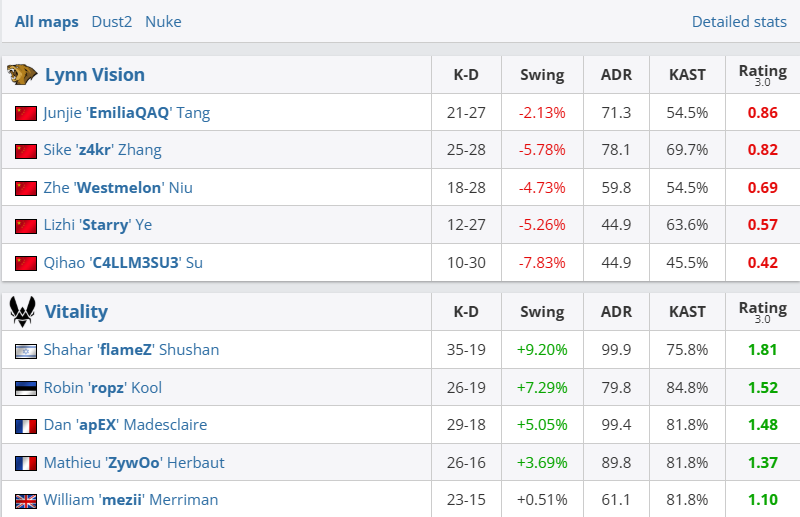Open the Vitality team page link
This screenshot has height=517, width=800.
[76, 312]
